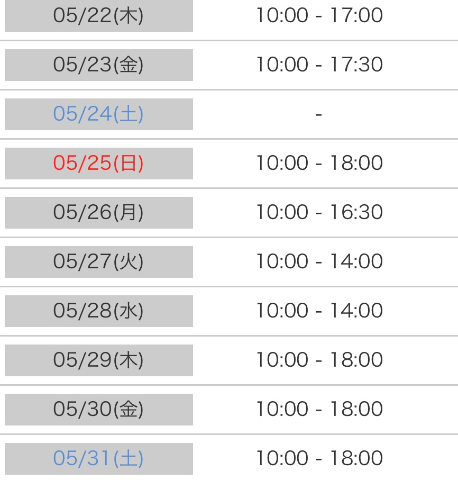Select the 05/27(火) date row
458x480 pixels.
(99, 262)
